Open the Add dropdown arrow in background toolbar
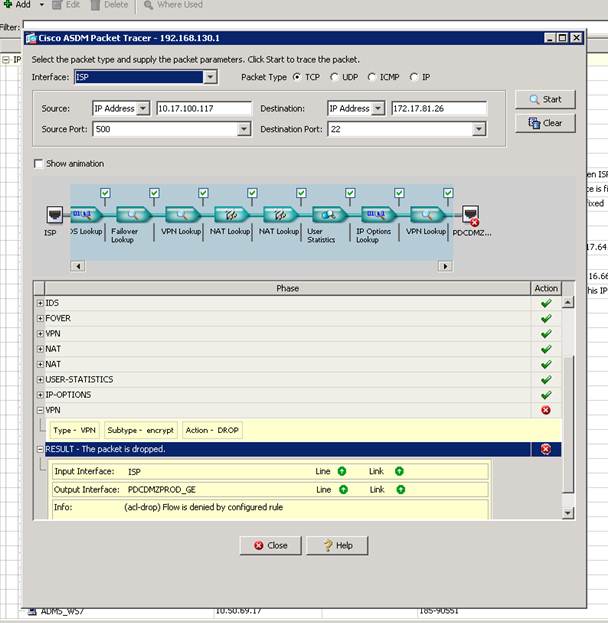Viewport: 608px width, 623px height. click(42, 5)
